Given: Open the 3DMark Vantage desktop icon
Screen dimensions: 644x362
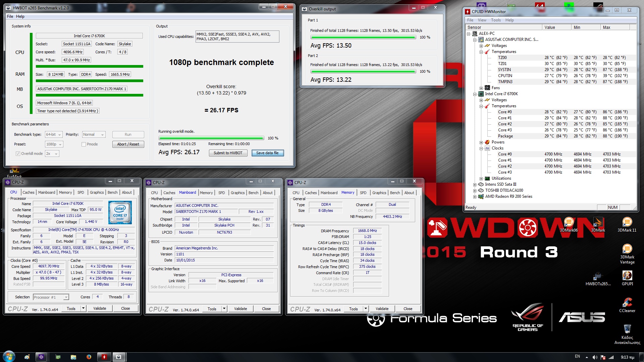Looking at the screenshot, I should tap(627, 254).
